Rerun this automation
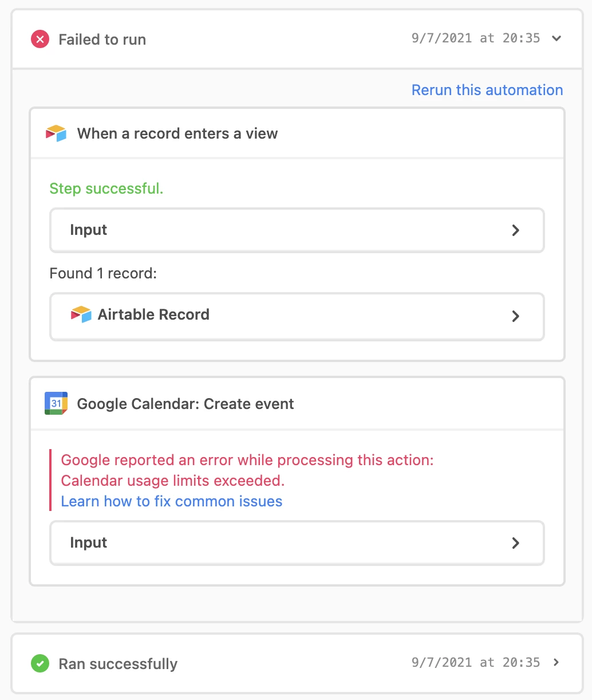Image resolution: width=592 pixels, height=700 pixels. (x=487, y=90)
